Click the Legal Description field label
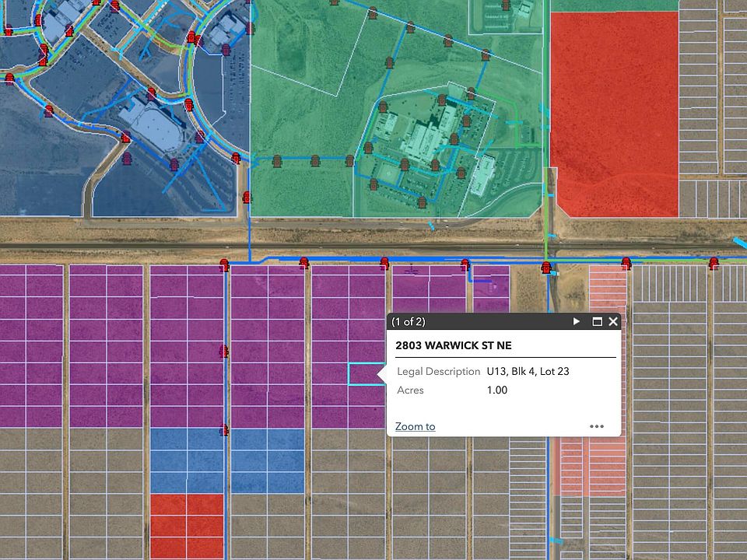This screenshot has height=560, width=747. [x=438, y=372]
